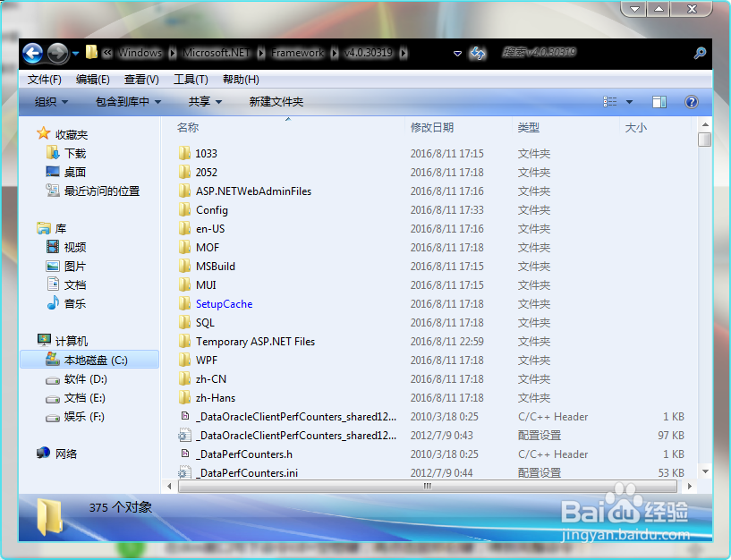
Task: Click the breadcrumb chevron after Framework
Action: click(332, 53)
